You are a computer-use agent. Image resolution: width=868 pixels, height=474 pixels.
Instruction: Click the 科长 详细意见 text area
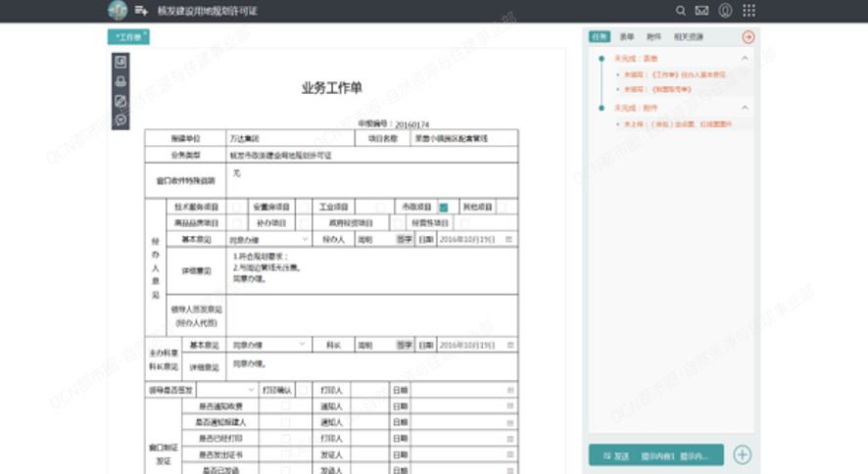[x=372, y=366]
